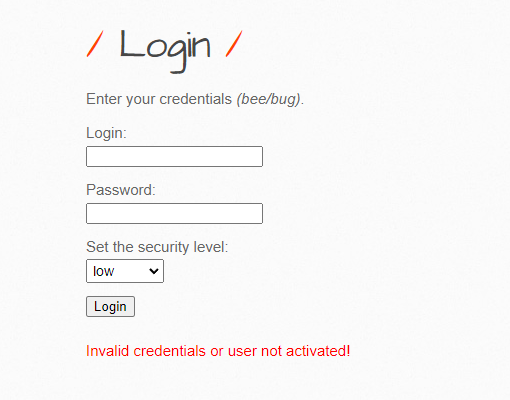510x400 pixels.
Task: Click the letter "L" in handwritten heading
Action: pyautogui.click(x=132, y=44)
